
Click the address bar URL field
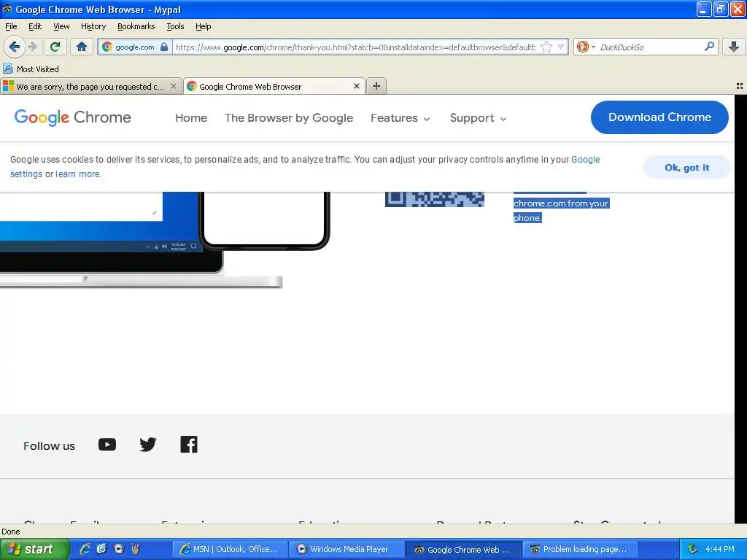pyautogui.click(x=356, y=47)
